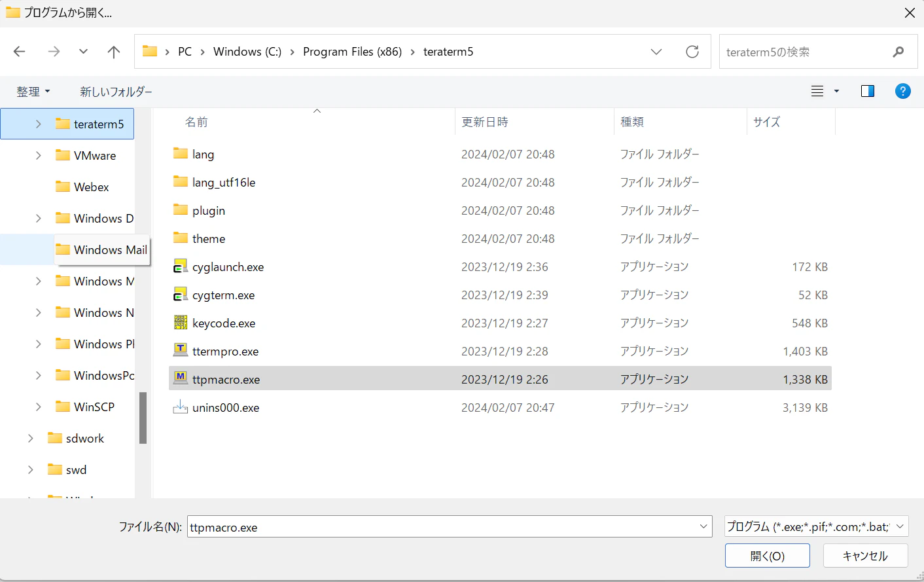The width and height of the screenshot is (924, 582).
Task: Click the navigation tree scrollbar thumb
Action: 143,418
